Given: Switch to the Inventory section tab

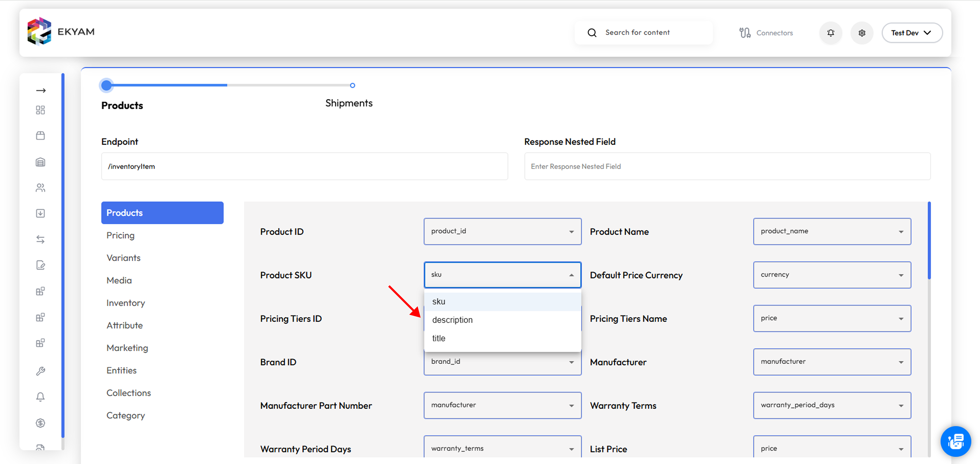Looking at the screenshot, I should click(x=126, y=303).
